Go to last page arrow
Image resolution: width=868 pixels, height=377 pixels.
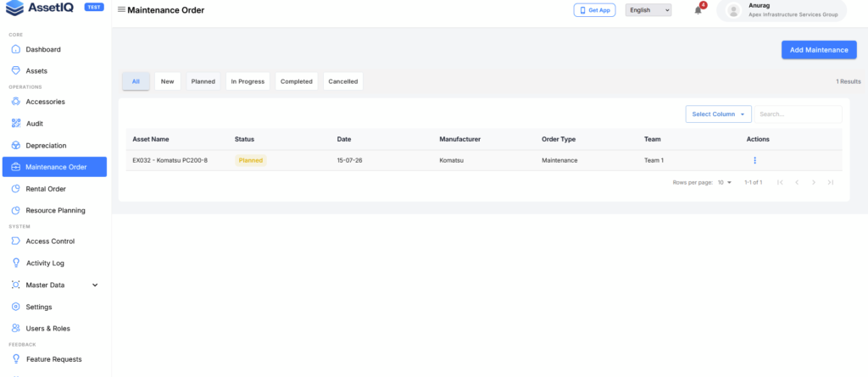(x=831, y=182)
